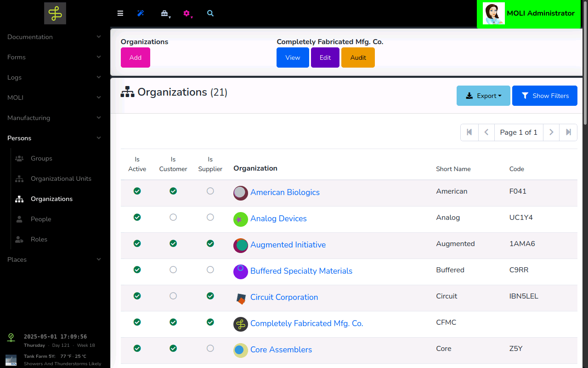Open People in the Persons menu

pyautogui.click(x=41, y=219)
